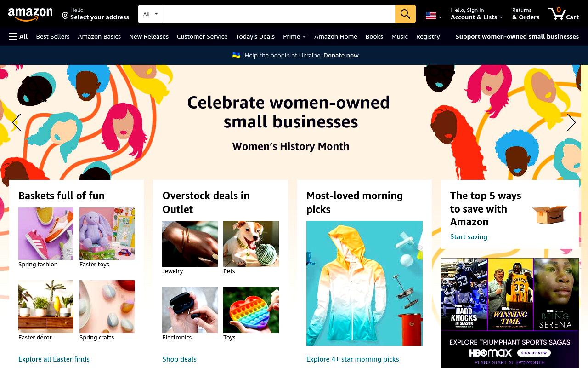The height and width of the screenshot is (368, 588).
Task: Show the previous carousel banner
Action: (x=17, y=122)
